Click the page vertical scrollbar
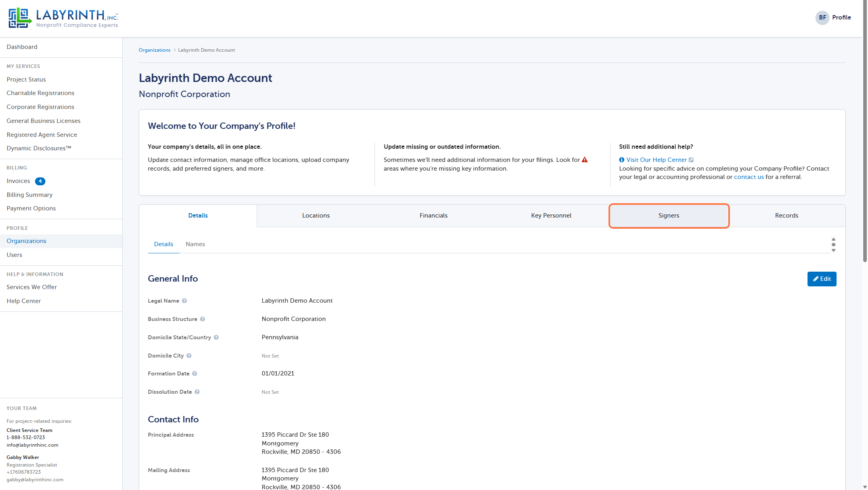The height and width of the screenshot is (490, 868). coord(865,131)
